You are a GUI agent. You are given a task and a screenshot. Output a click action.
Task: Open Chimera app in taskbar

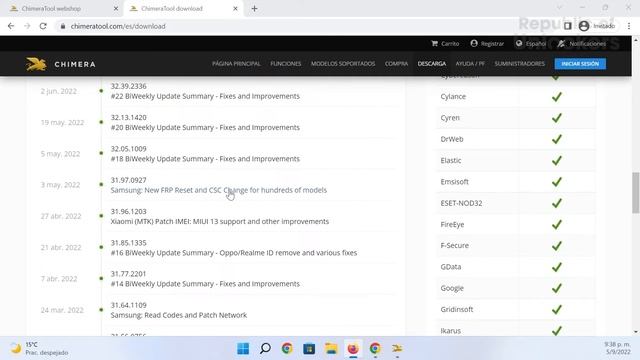(x=397, y=349)
